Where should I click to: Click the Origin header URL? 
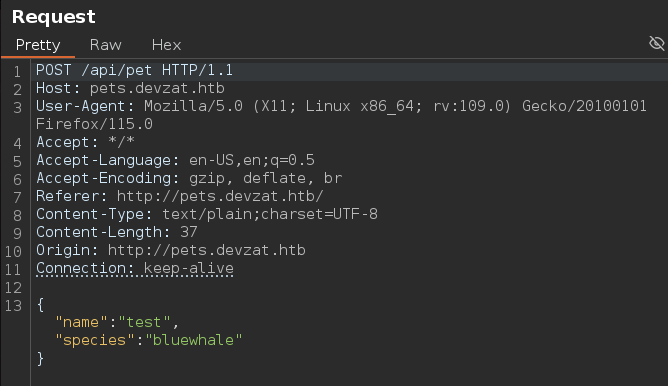coord(207,250)
